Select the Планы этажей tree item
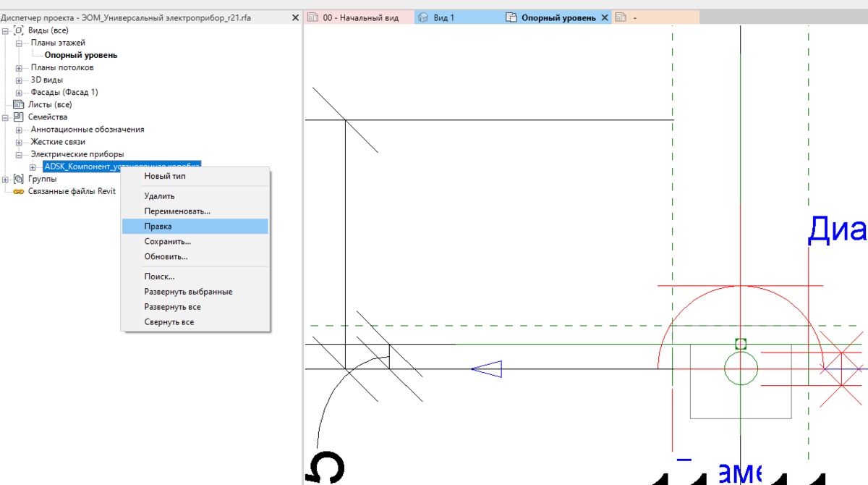 pyautogui.click(x=58, y=43)
